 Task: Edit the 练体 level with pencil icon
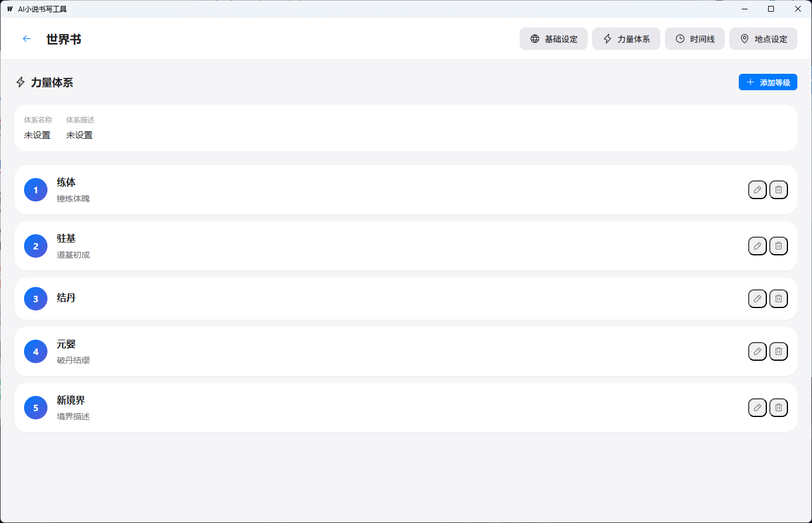pyautogui.click(x=757, y=190)
